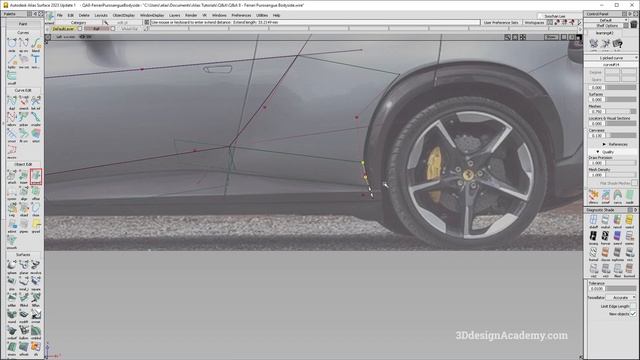This screenshot has height=360, width=640.
Task: Select the offset tool in Object Edit
Action: pos(36,192)
